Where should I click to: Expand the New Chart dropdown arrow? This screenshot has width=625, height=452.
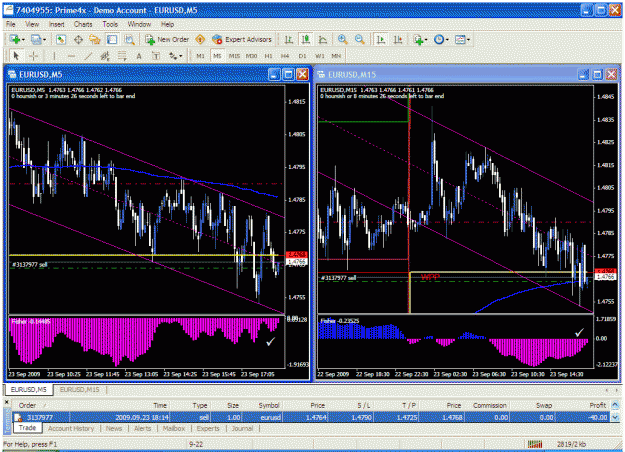pos(23,39)
